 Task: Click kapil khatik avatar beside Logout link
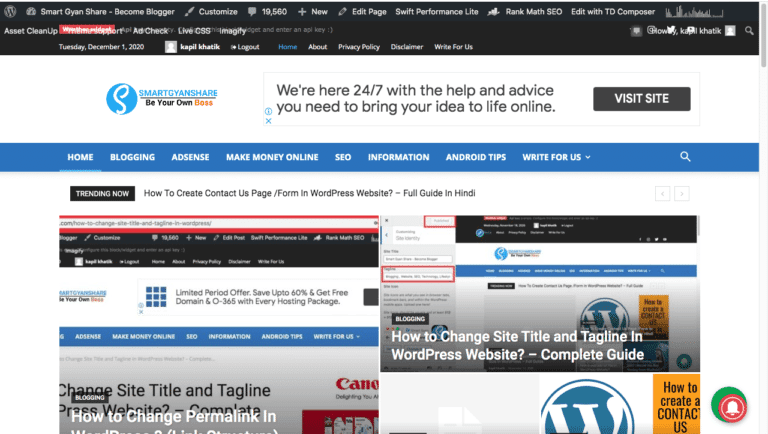[x=170, y=47]
